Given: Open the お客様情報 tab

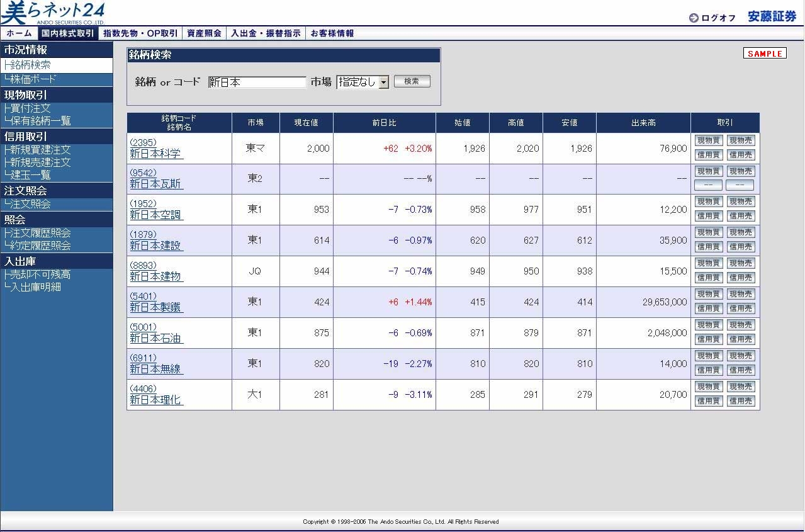Looking at the screenshot, I should pyautogui.click(x=332, y=33).
